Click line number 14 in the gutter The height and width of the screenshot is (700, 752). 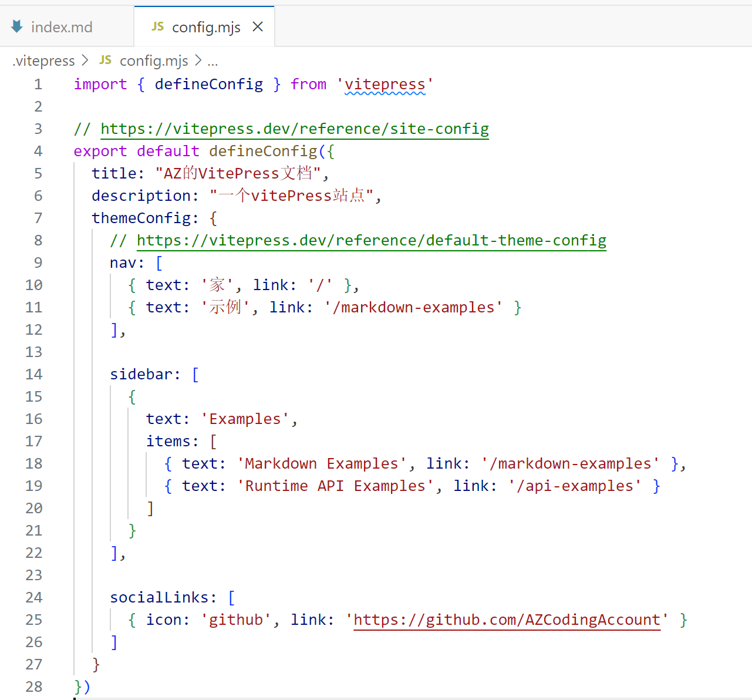click(x=34, y=374)
